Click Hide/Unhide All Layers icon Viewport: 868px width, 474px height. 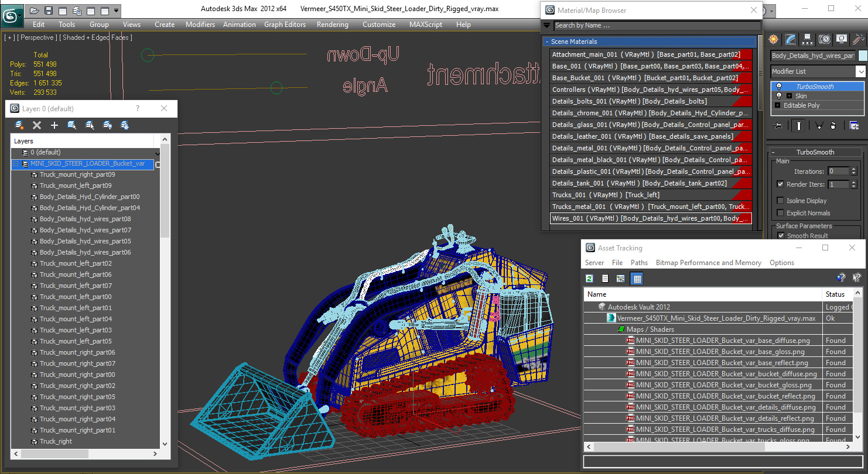point(107,125)
